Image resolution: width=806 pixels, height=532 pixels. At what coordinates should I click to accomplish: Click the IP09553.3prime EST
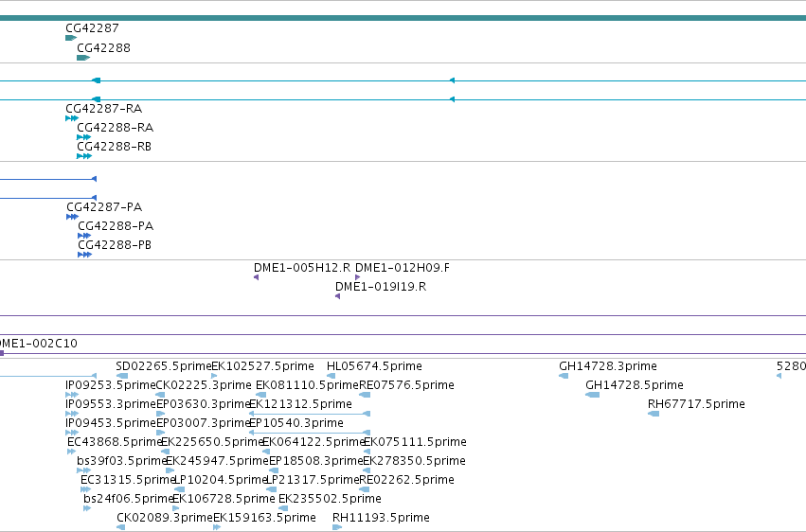[111, 404]
